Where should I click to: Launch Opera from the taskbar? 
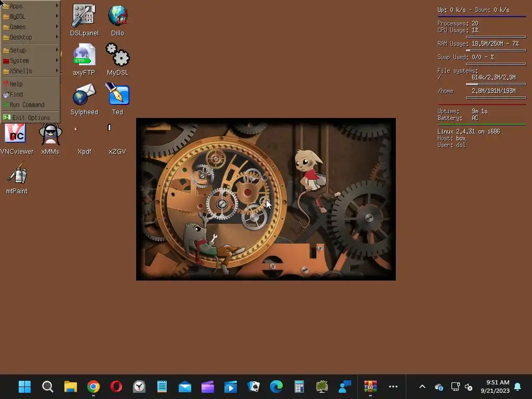(x=116, y=387)
